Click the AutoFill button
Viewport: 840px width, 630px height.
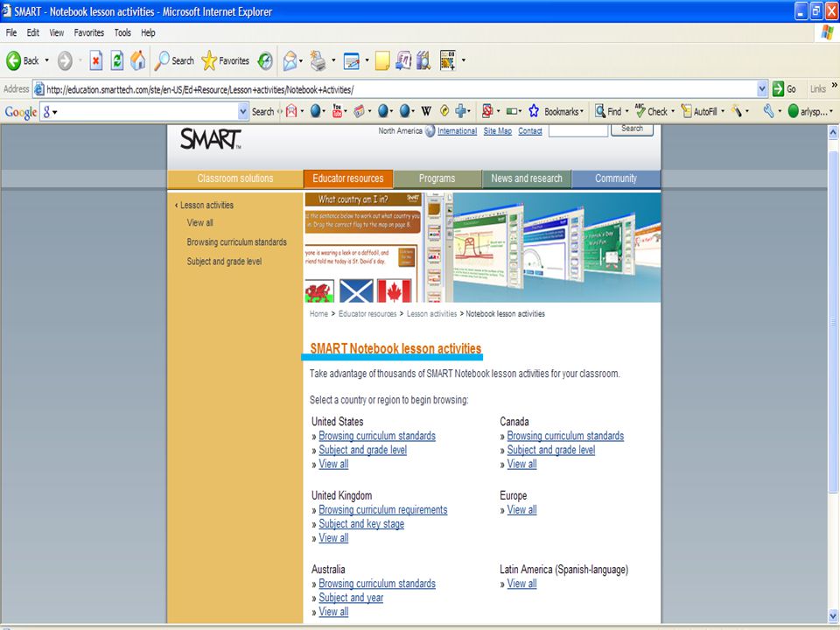[699, 111]
